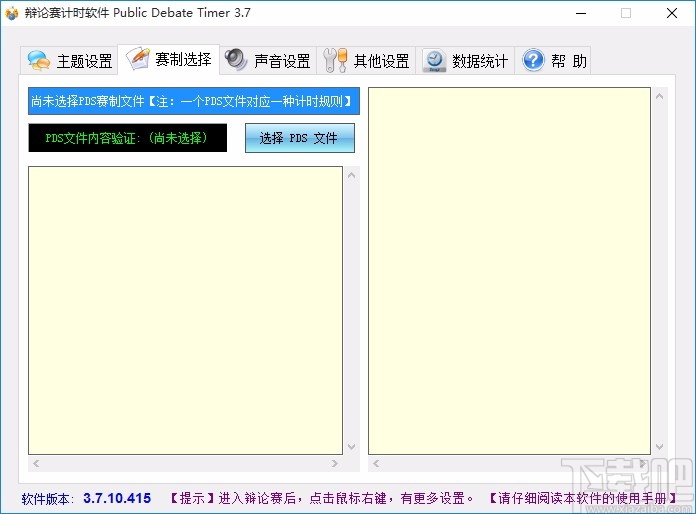
Task: Click the version number 3.7.10.415
Action: [x=117, y=498]
